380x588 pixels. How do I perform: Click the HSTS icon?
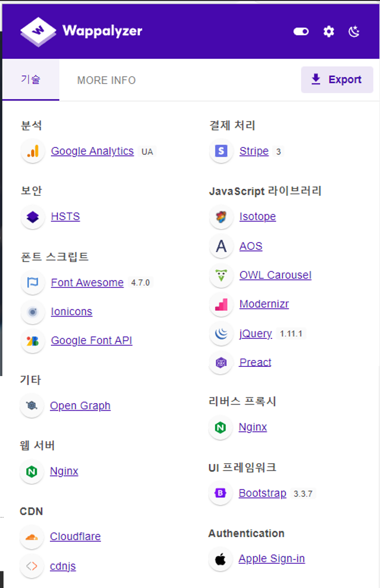[x=33, y=217]
